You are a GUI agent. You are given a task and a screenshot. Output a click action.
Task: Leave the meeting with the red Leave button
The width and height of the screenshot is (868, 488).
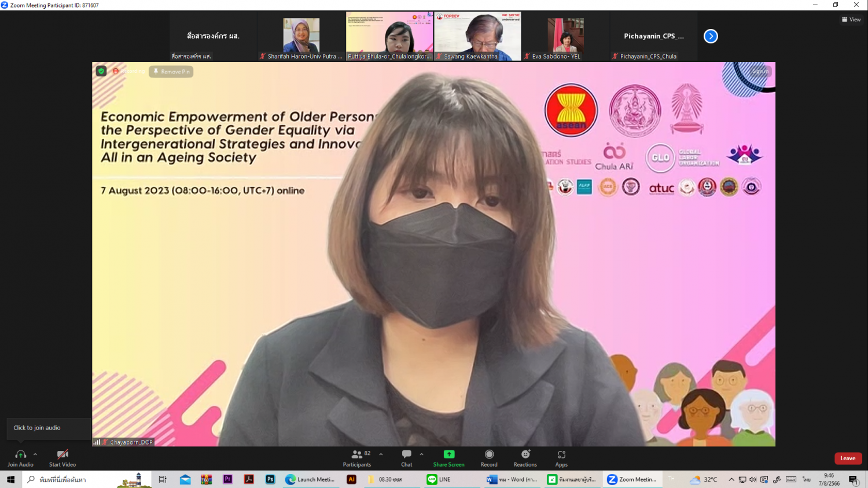(x=848, y=458)
